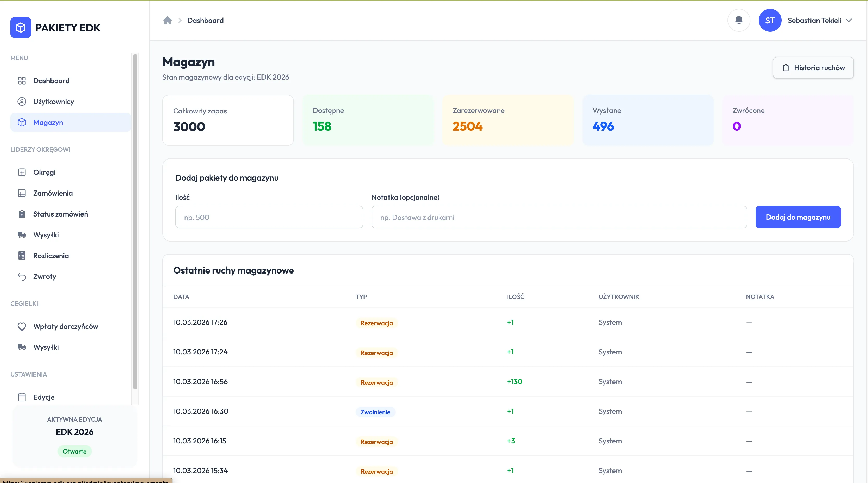This screenshot has width=868, height=483.
Task: Click the TYP column header
Action: tap(361, 297)
